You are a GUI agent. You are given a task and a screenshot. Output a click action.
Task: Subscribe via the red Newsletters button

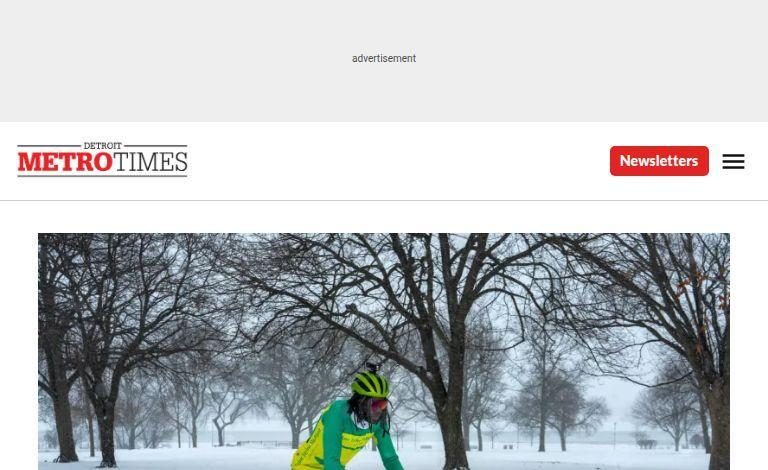[659, 161]
